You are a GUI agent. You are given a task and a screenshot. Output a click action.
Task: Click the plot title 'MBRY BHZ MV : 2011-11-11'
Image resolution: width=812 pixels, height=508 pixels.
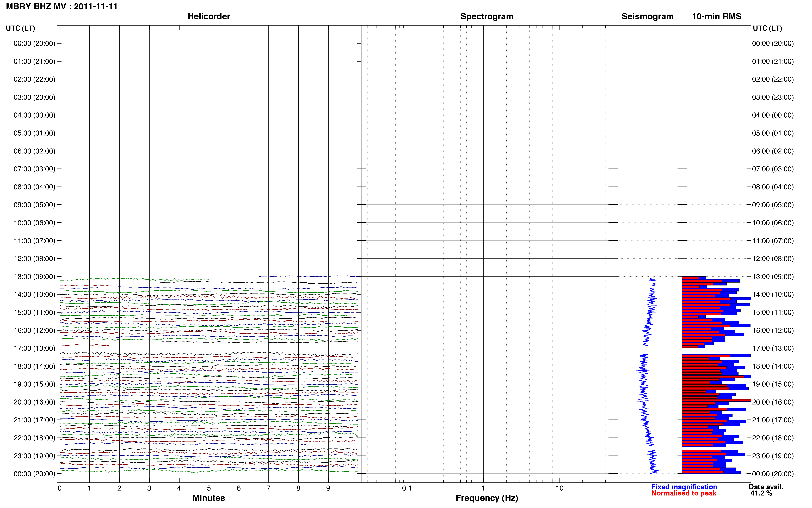(62, 6)
